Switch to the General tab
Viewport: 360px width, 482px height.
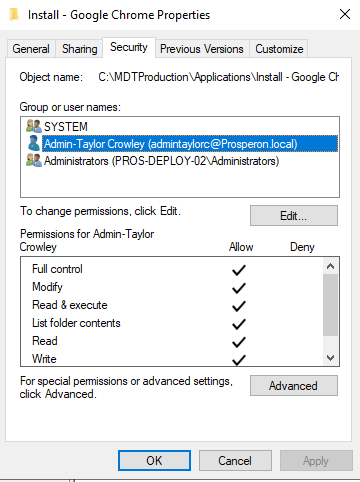pos(31,49)
